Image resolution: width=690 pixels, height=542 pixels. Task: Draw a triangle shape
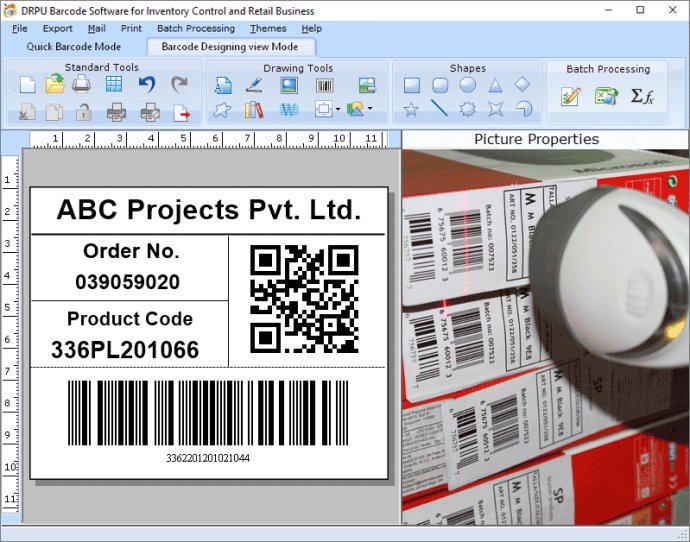(x=495, y=85)
